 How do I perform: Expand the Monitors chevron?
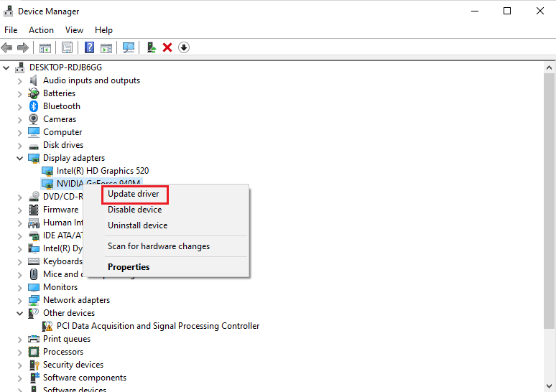point(19,287)
